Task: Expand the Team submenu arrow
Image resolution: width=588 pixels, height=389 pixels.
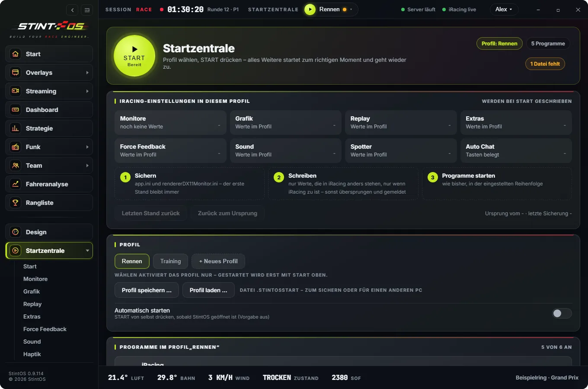Action: (87, 166)
